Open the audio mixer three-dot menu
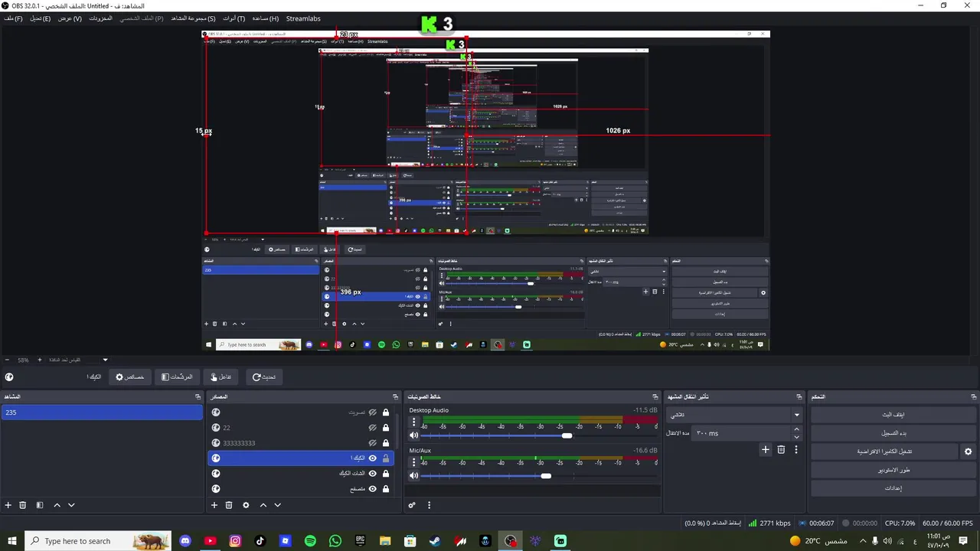The width and height of the screenshot is (980, 551). tap(429, 505)
